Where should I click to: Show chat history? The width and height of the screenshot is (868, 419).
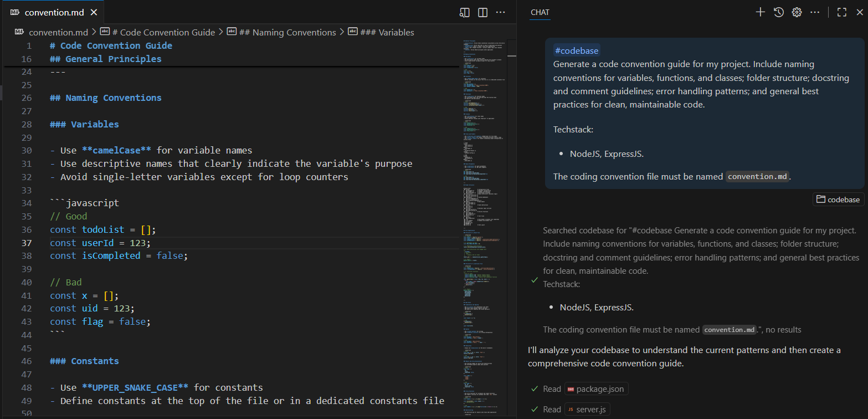778,12
